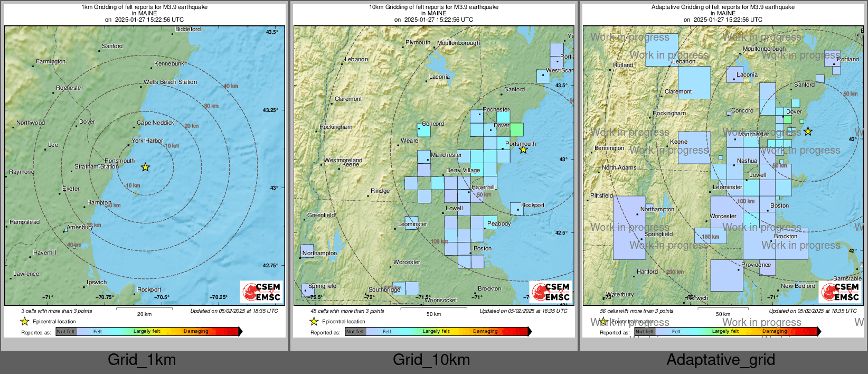Click '3 cells with more than 3 points' text
Image resolution: width=868 pixels, height=374 pixels.
56,311
